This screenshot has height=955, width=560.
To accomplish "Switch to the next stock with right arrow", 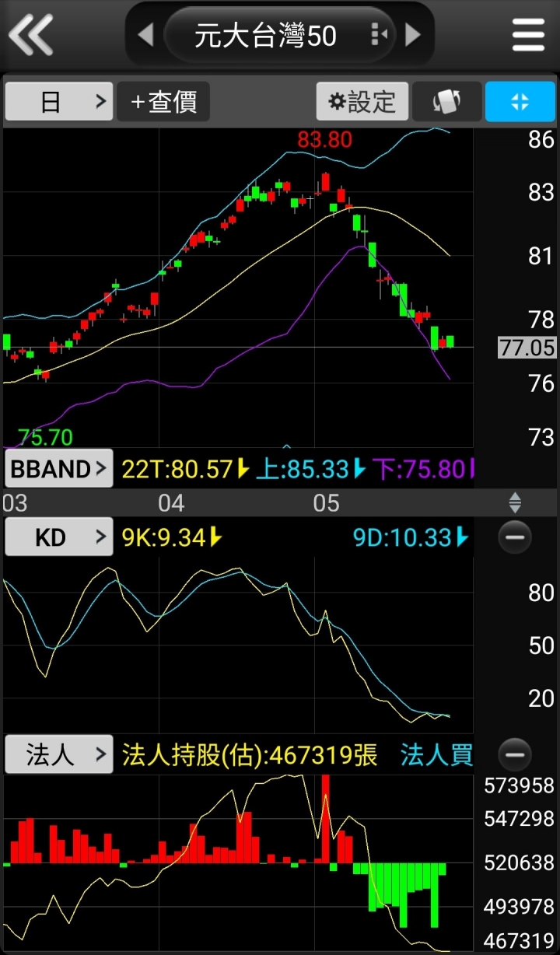I will pyautogui.click(x=413, y=35).
